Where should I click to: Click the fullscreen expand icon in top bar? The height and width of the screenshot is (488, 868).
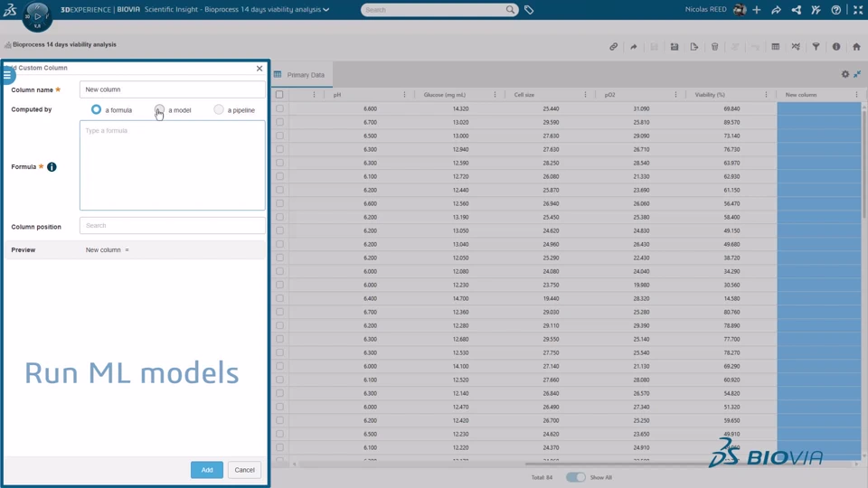pos(857,10)
